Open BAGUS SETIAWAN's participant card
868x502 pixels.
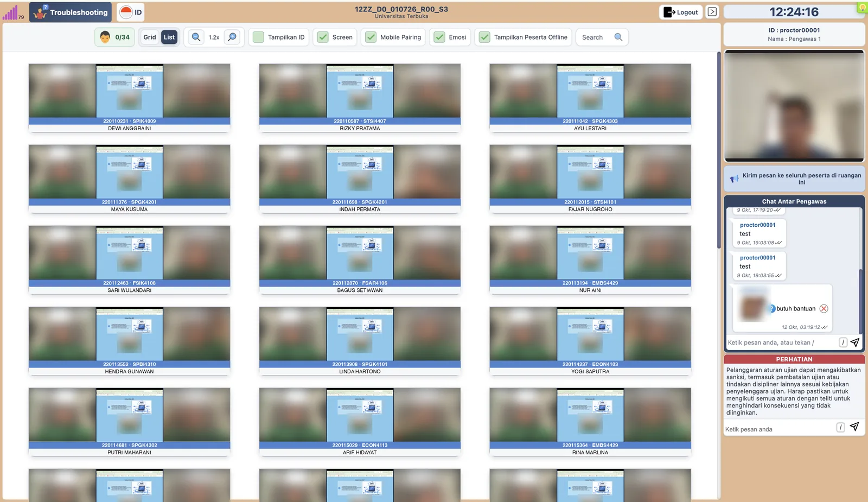coord(360,260)
